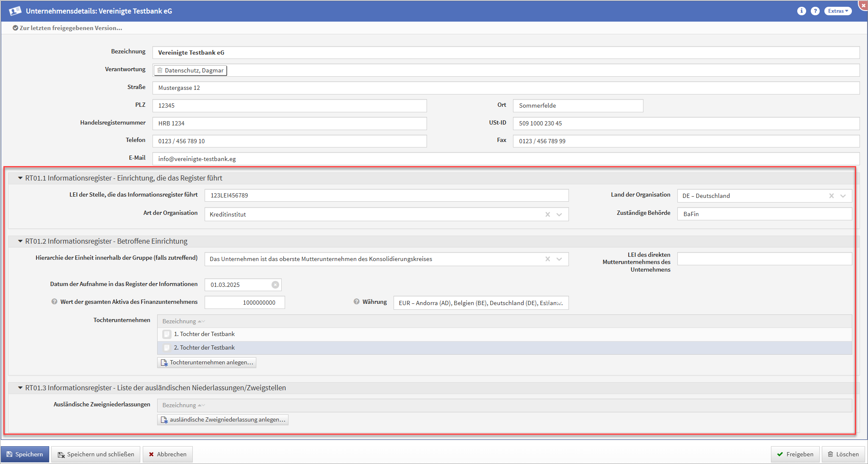Clear the Art der Organisation value
868x464 pixels.
(x=547, y=214)
